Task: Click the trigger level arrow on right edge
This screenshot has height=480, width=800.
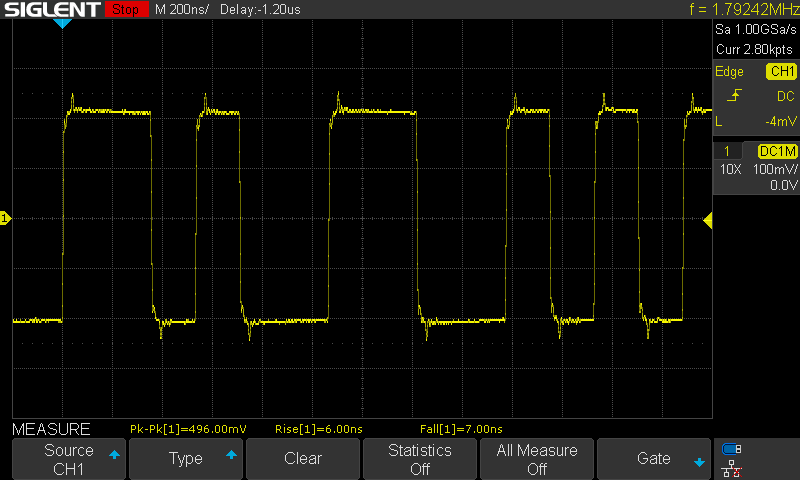Action: click(x=707, y=220)
